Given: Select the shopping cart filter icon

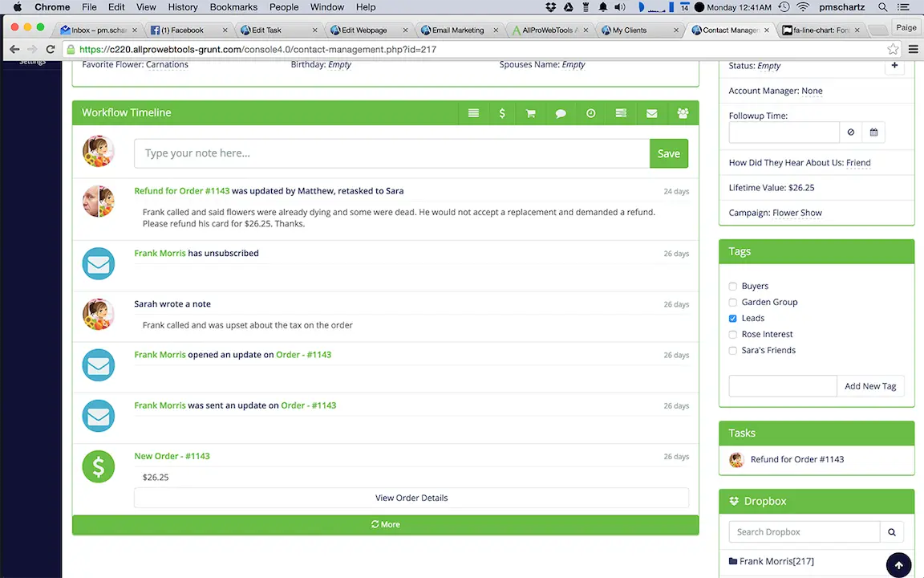Looking at the screenshot, I should tap(530, 112).
